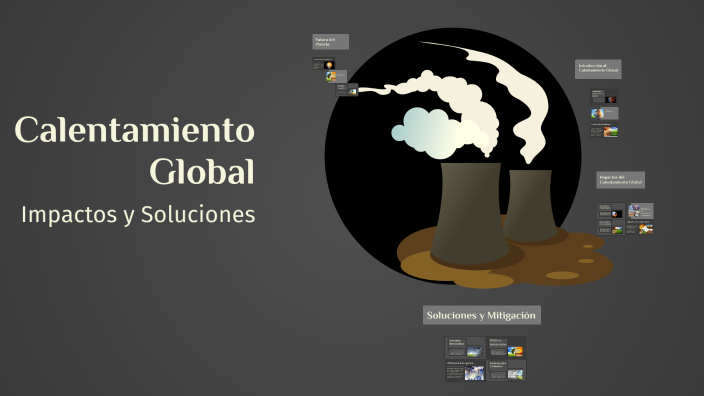
Task: Open Introducción slide with blue globe picture
Action: coord(604,113)
